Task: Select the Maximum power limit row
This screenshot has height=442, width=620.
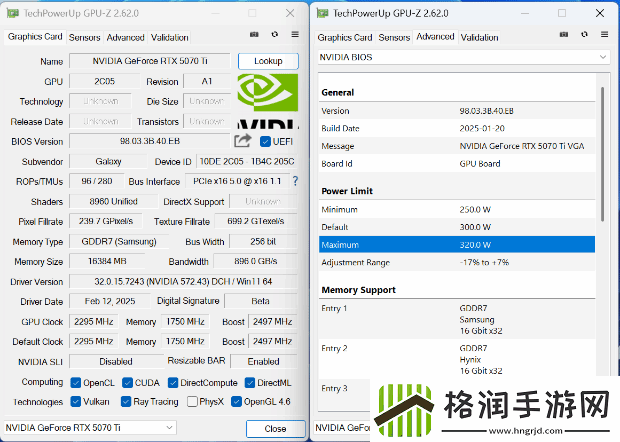Action: [x=456, y=244]
